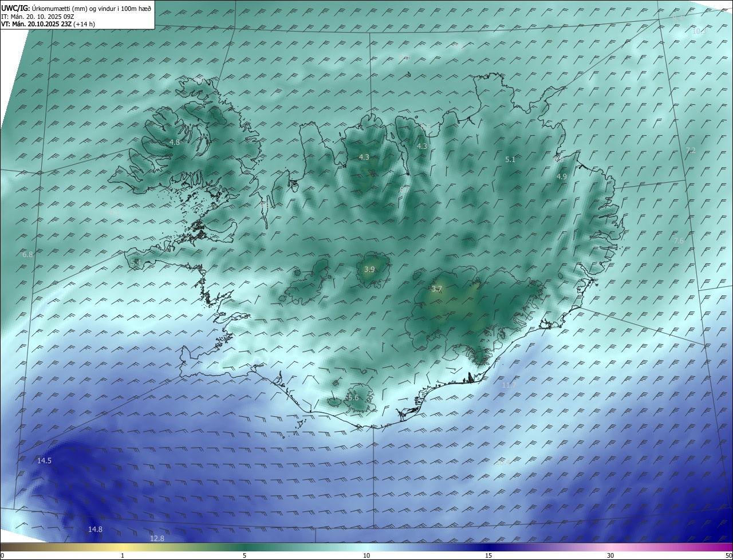The width and height of the screenshot is (733, 560).
Task: Click the 3.7 value on Vatnajökull glacier
Action: click(x=437, y=289)
